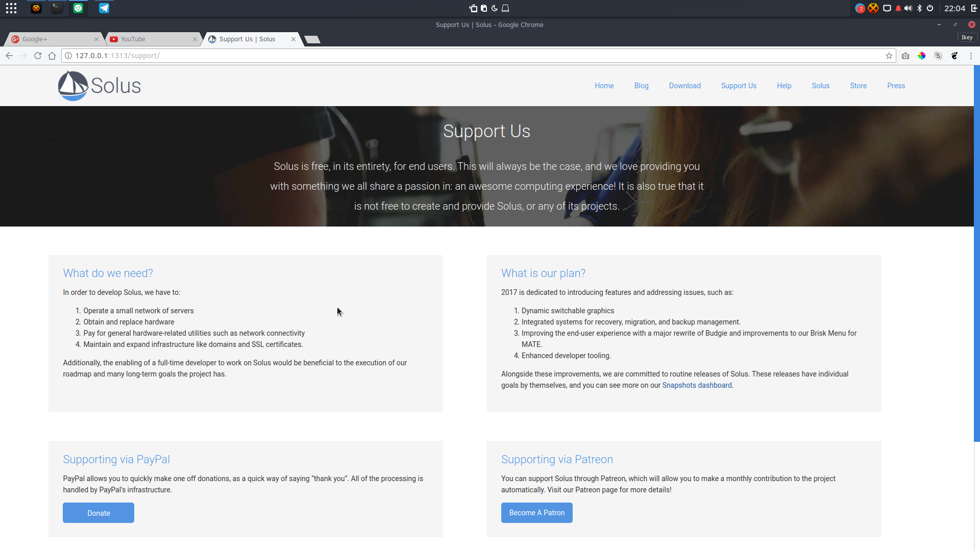Click the 'Supporting via PayPal' heading
Image resolution: width=980 pixels, height=551 pixels.
click(x=116, y=459)
